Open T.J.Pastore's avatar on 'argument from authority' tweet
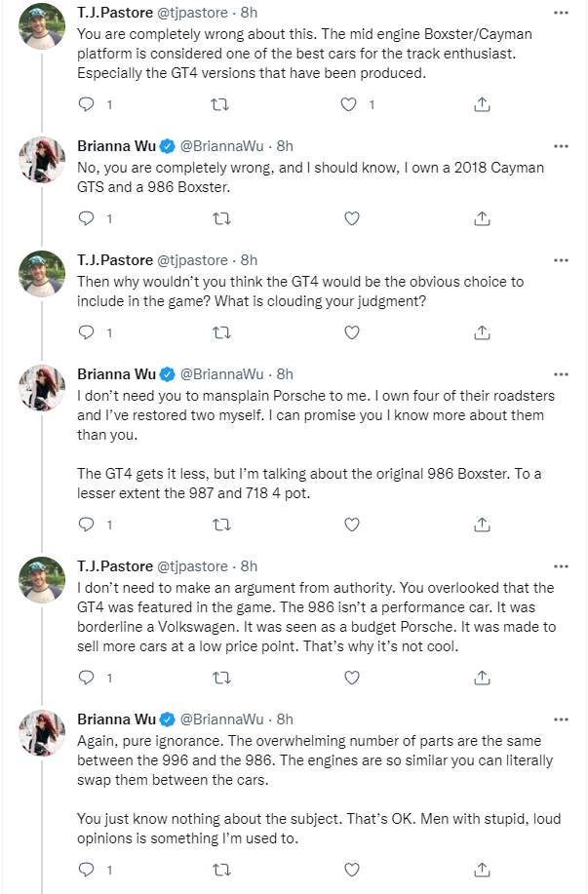 click(x=42, y=580)
